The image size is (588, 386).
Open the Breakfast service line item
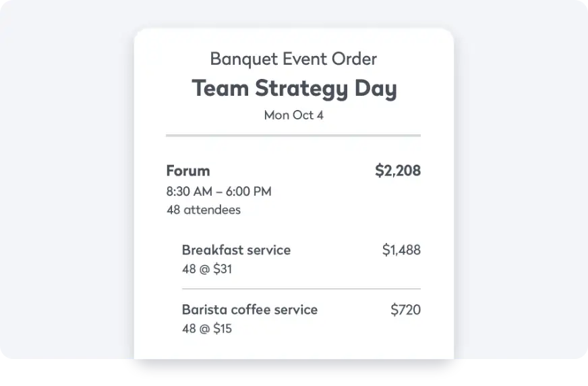[x=236, y=250]
